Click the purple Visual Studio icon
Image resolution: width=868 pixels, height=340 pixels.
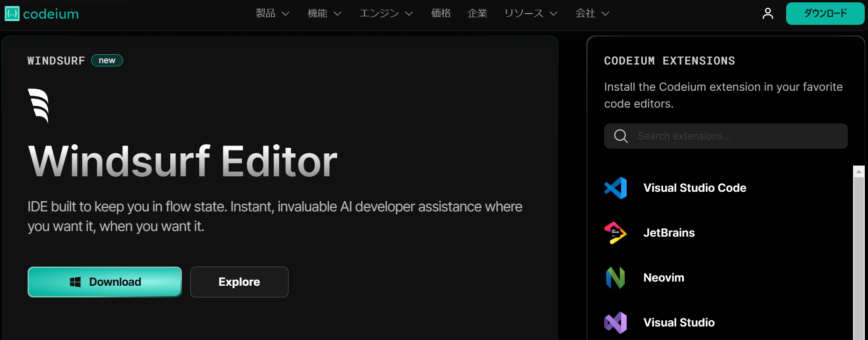[615, 323]
